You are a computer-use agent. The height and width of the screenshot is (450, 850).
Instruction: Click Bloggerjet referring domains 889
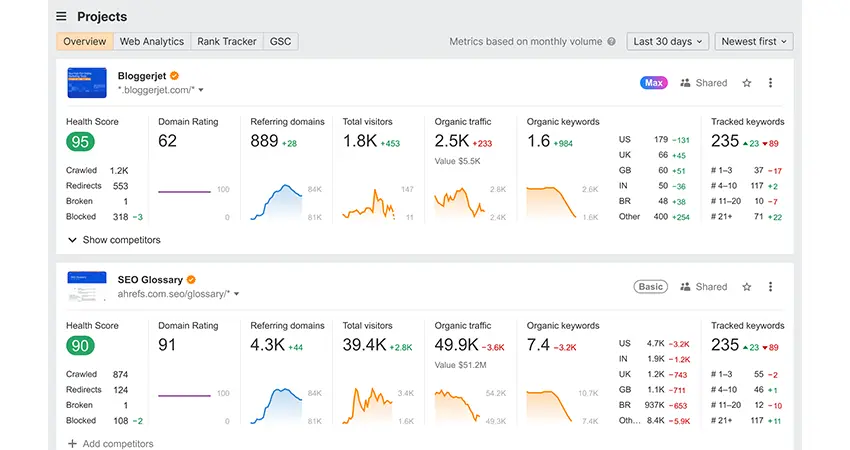(x=264, y=141)
